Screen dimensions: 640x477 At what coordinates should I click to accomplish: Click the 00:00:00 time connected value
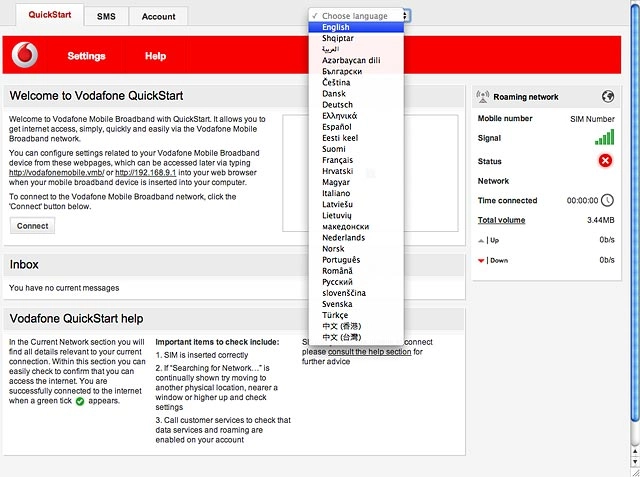[x=582, y=200]
